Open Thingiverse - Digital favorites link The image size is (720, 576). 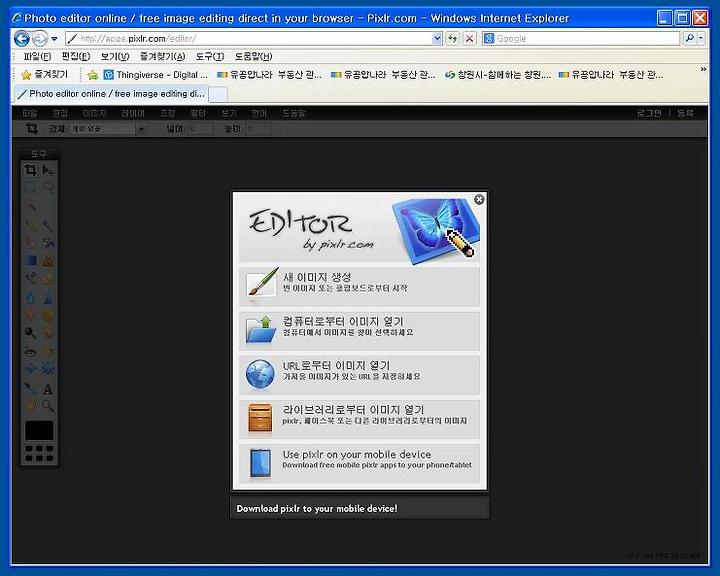(156, 74)
